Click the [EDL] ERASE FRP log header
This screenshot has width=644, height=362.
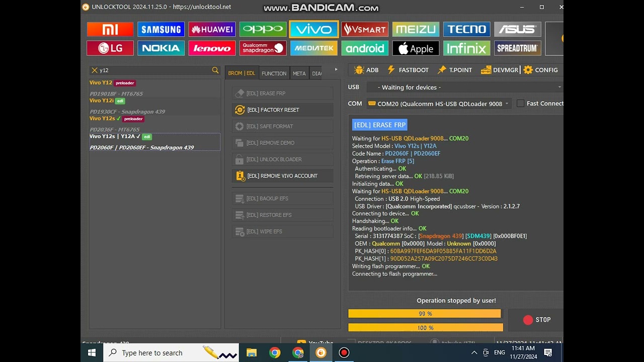[379, 125]
